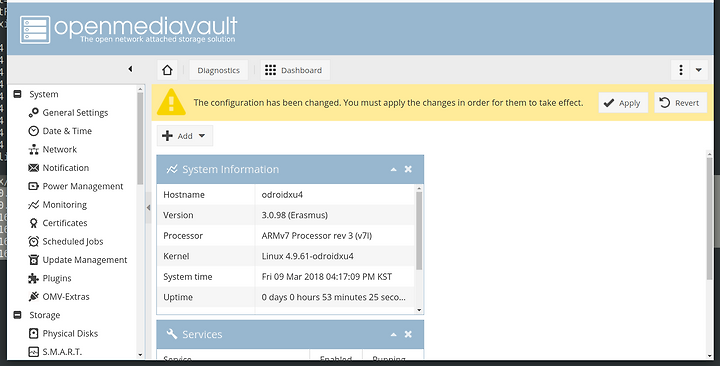Click the yellow warning triangle icon

click(x=171, y=102)
